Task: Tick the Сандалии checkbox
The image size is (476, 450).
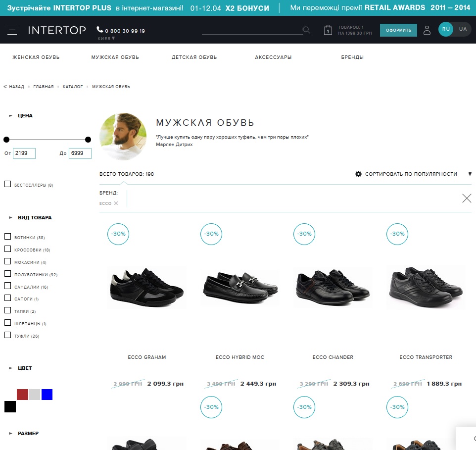Action: coord(7,286)
